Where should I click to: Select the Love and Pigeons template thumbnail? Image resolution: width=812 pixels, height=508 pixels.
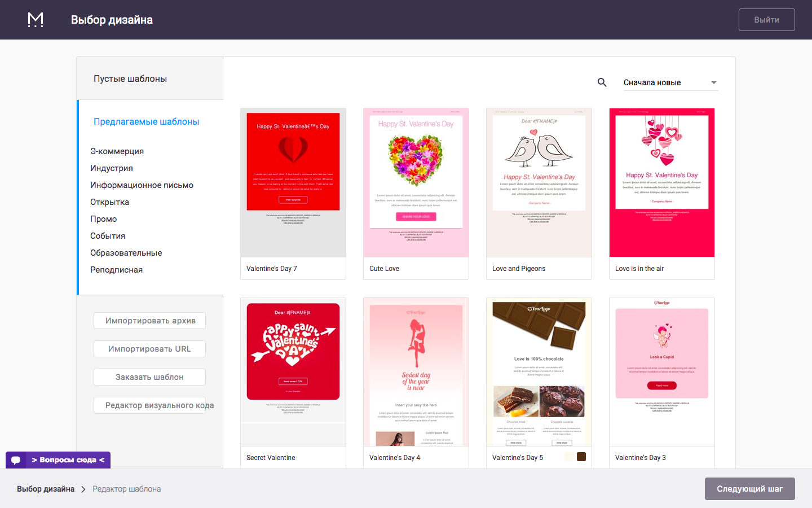pyautogui.click(x=539, y=182)
